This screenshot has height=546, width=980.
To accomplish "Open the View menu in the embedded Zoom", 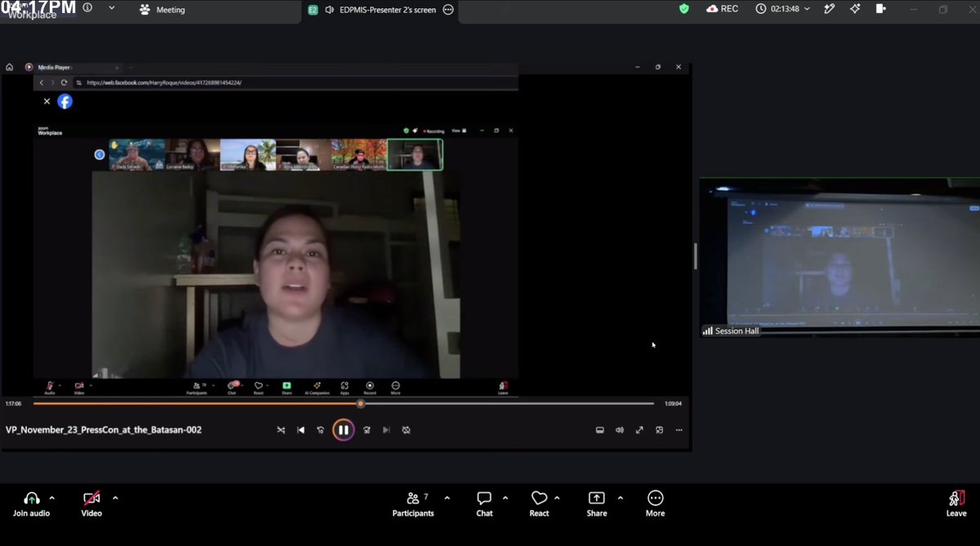I will (x=459, y=131).
